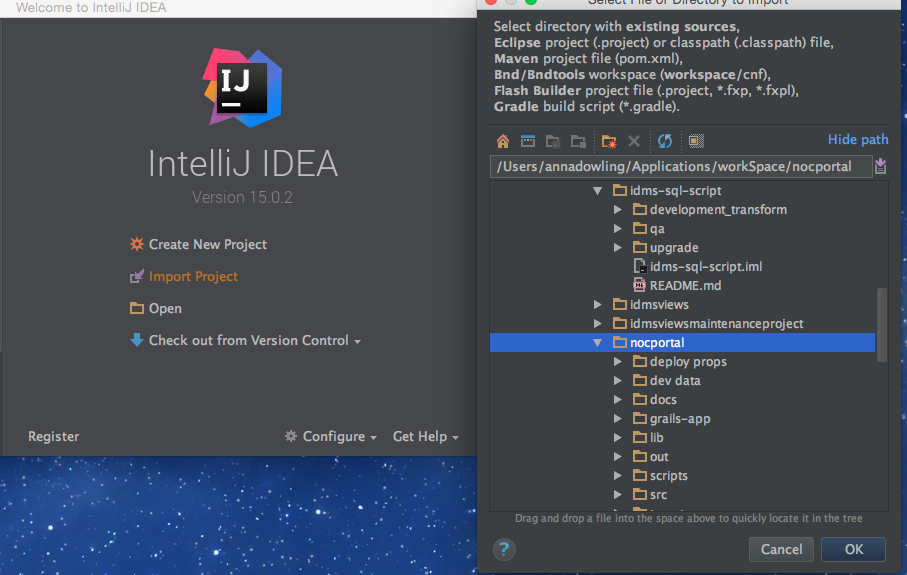Screen dimensions: 907x575
Task: Expand the grails-app folder
Action: tap(618, 419)
